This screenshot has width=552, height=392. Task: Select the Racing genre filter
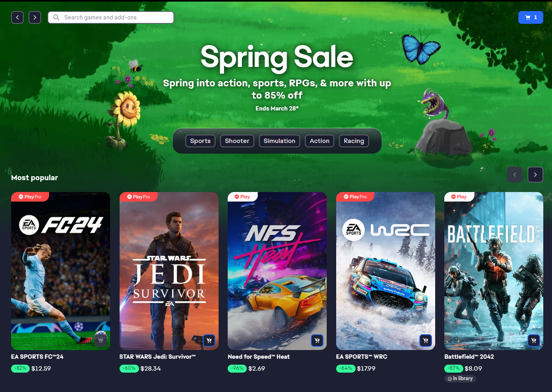[354, 141]
